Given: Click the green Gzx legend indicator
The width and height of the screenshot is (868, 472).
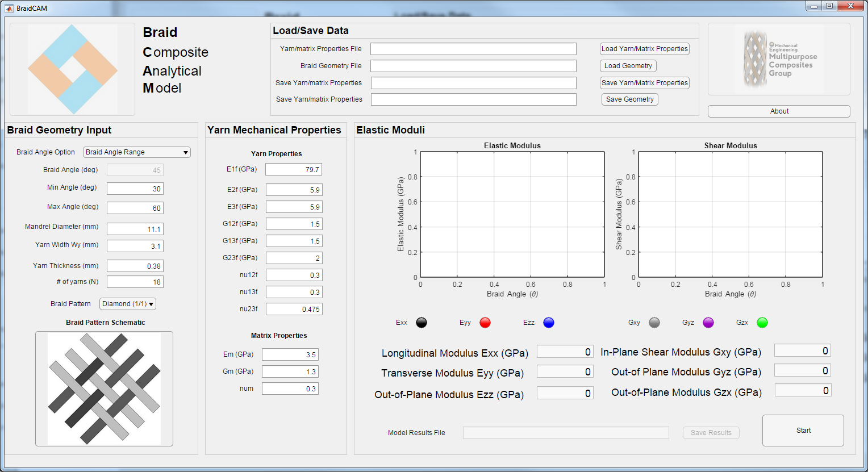Looking at the screenshot, I should [762, 323].
